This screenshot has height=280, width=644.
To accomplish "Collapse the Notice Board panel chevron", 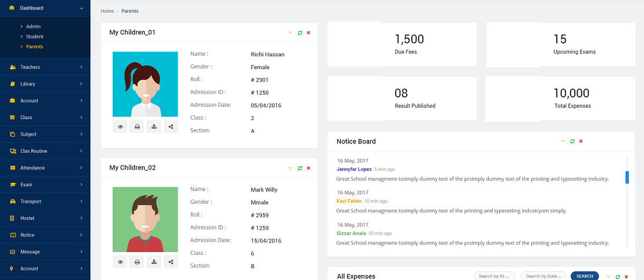I will 563,142.
